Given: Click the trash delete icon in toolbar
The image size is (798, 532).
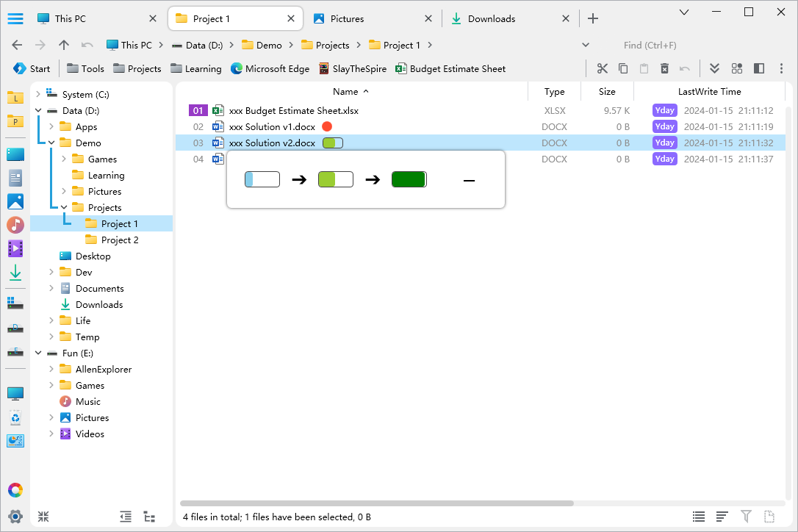Looking at the screenshot, I should [664, 68].
